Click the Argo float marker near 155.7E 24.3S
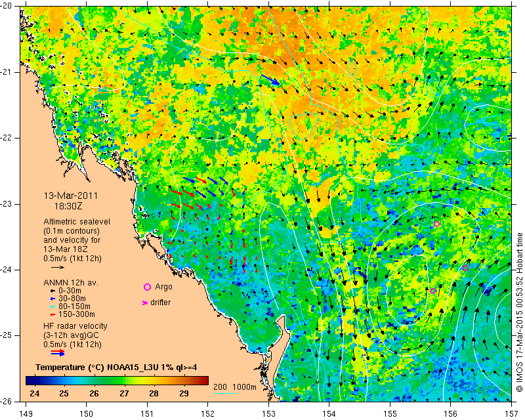525x420 pixels. click(432, 291)
